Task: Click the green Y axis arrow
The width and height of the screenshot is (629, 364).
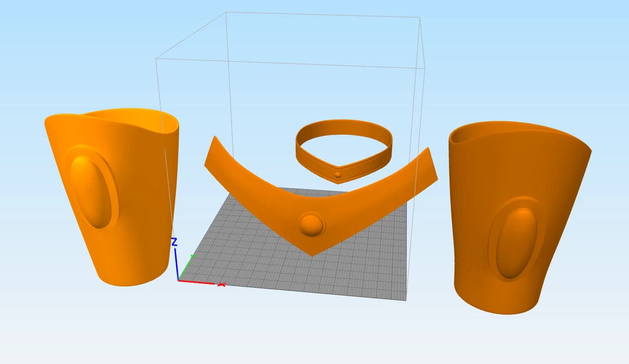Action: (x=192, y=256)
